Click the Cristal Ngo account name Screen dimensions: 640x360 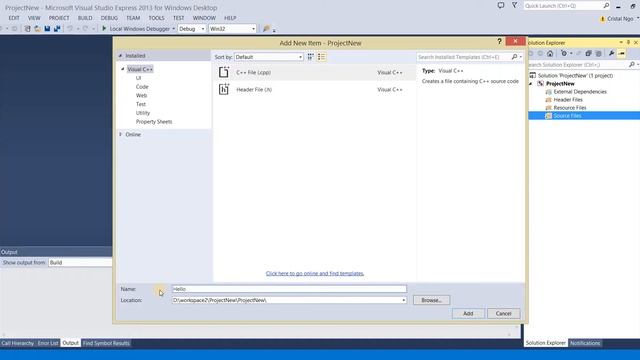click(x=620, y=19)
